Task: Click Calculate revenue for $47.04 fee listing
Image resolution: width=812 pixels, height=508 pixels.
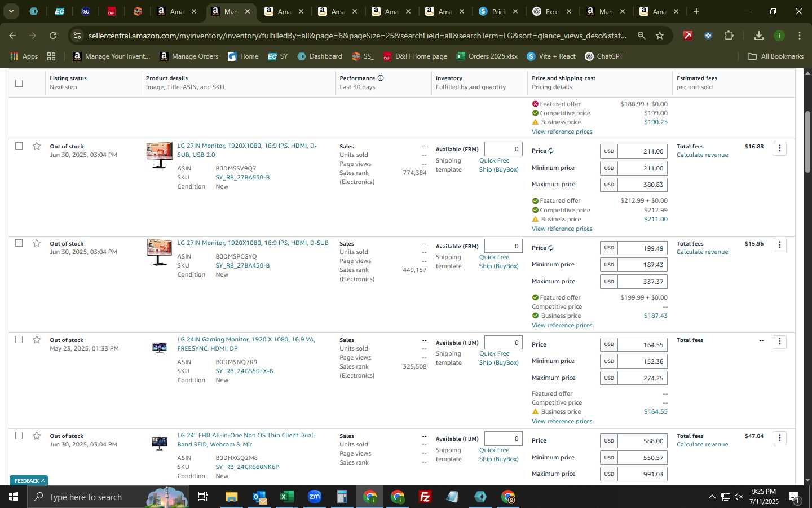Action: point(702,445)
